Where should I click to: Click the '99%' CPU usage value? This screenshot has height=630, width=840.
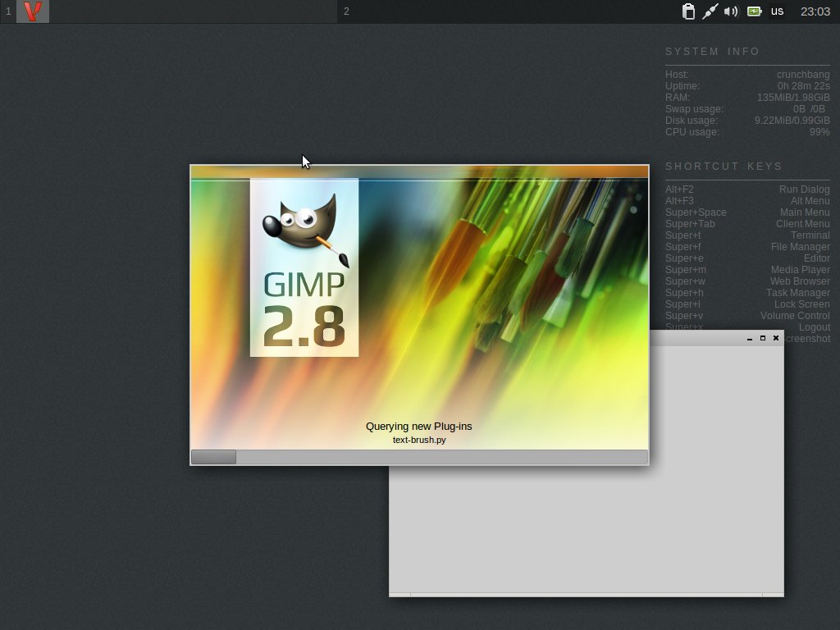pyautogui.click(x=819, y=132)
